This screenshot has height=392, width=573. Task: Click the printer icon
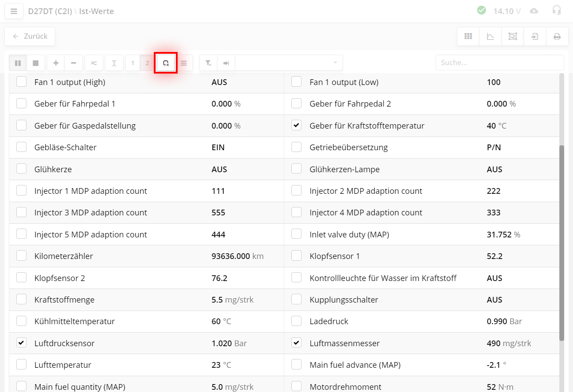click(557, 37)
